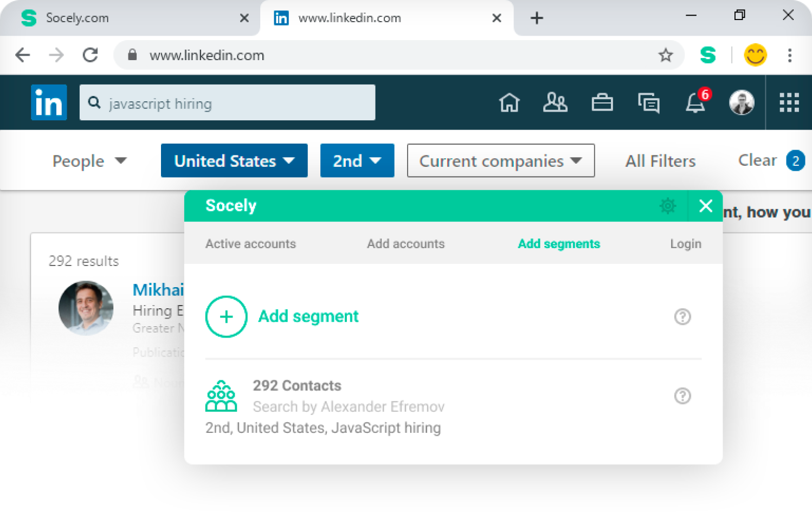Open the Messaging chat icon
This screenshot has width=812, height=512.
[x=649, y=102]
